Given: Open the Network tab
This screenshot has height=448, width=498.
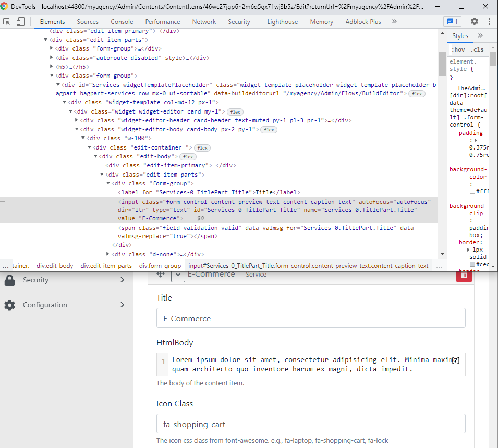Looking at the screenshot, I should (x=204, y=21).
